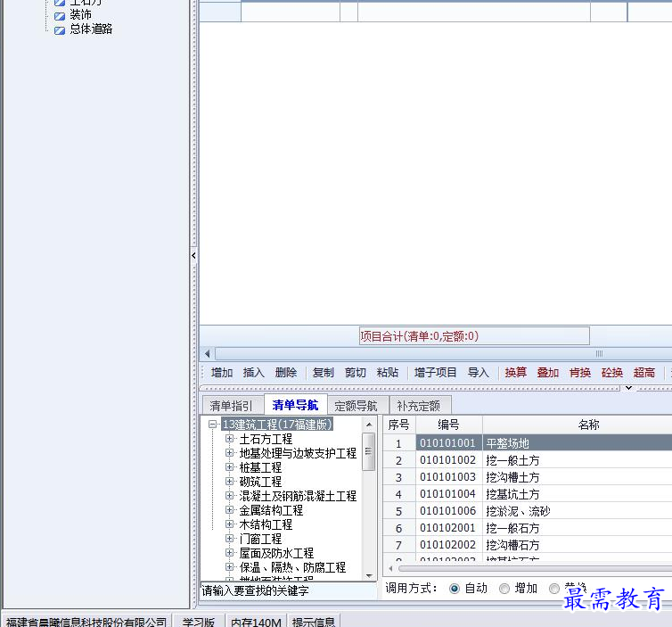This screenshot has height=627, width=672.
Task: Select row 010102001 挖一般石方
Action: tap(527, 528)
